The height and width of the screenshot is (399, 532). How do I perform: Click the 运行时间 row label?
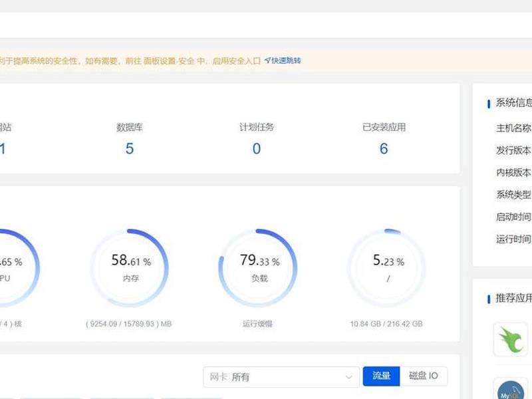(x=513, y=239)
